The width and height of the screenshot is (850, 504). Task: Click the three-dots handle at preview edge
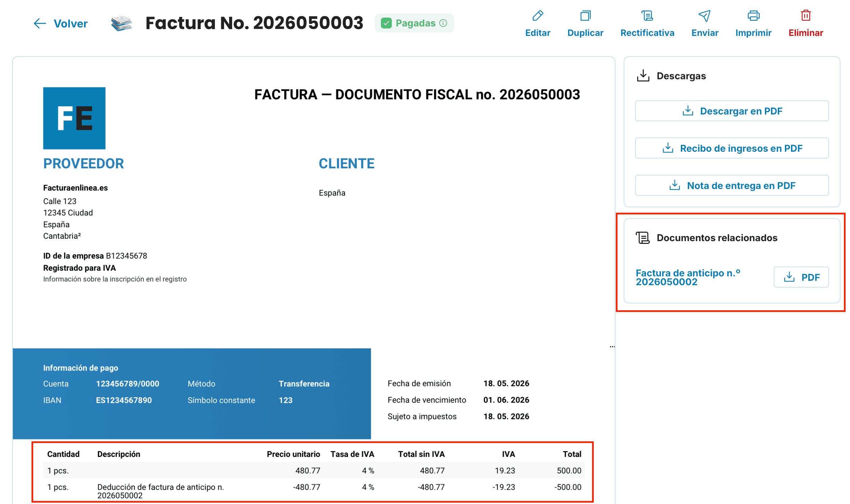(612, 347)
